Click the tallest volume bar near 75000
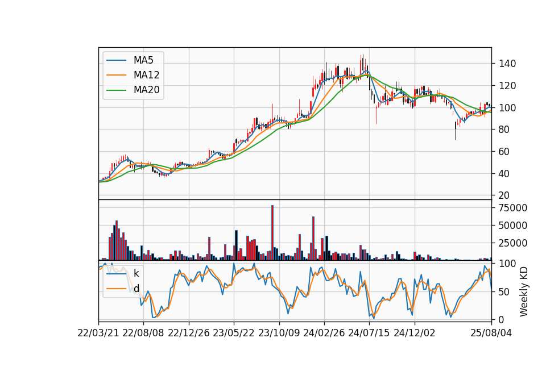Screen dimensions: 546x392 pos(272,233)
